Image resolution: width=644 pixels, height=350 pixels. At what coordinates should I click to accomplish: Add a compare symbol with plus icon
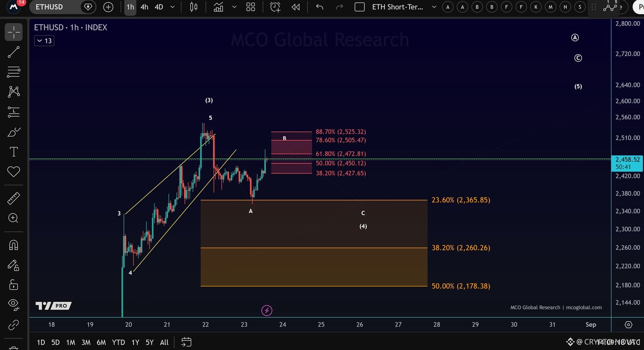pos(108,7)
